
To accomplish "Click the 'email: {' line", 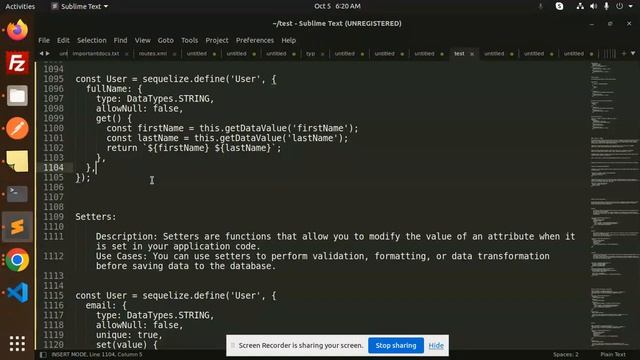I will (x=106, y=305).
